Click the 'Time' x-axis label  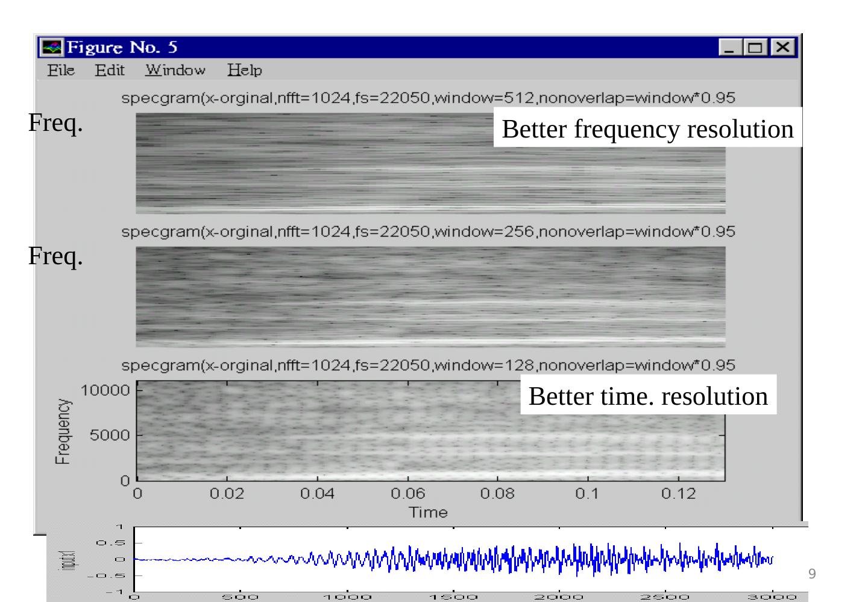428,512
